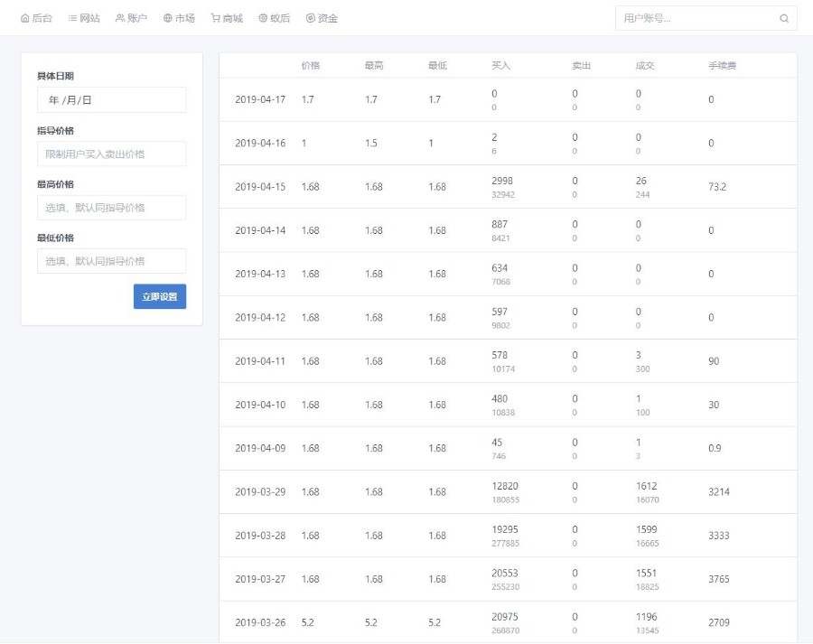Select the 2019-04-17 table row date
This screenshot has height=644, width=813.
click(x=260, y=99)
